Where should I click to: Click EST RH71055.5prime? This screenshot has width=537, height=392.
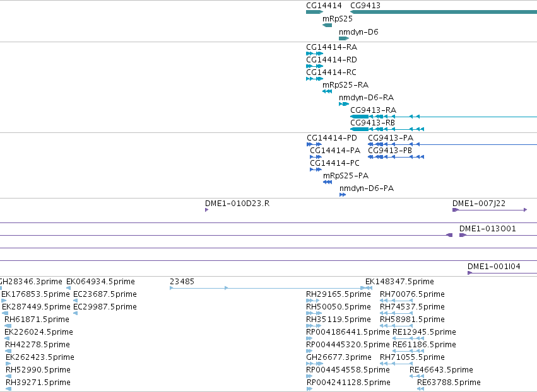point(412,357)
